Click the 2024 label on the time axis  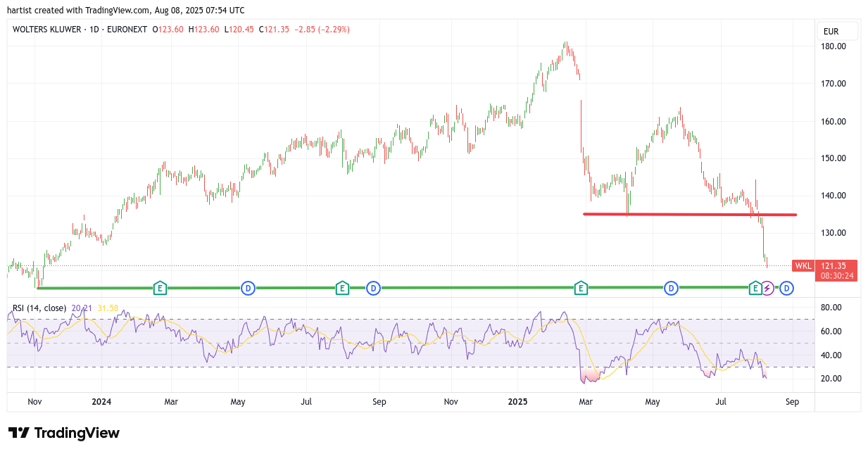point(101,403)
